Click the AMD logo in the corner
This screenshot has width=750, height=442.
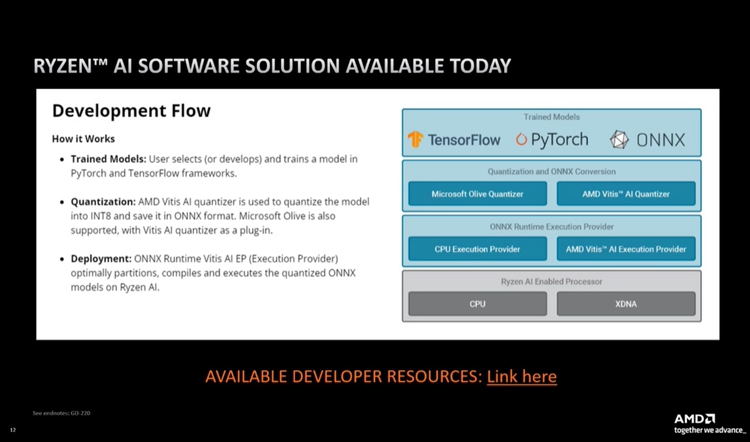tap(695, 419)
